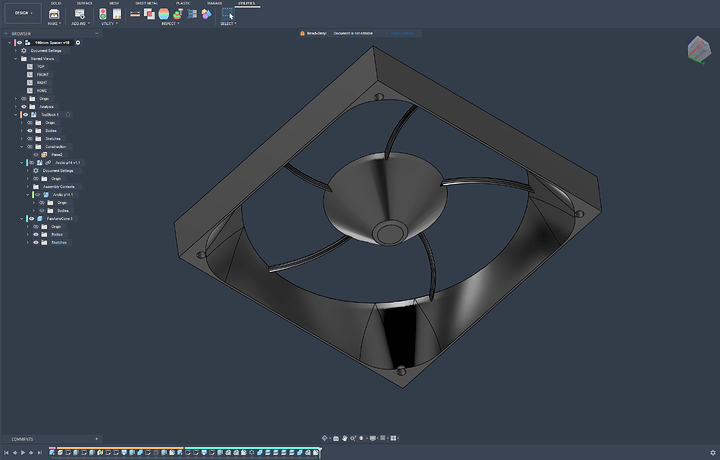The height and width of the screenshot is (460, 720).
Task: Open Grid and Snaps settings icon
Action: coord(382,438)
